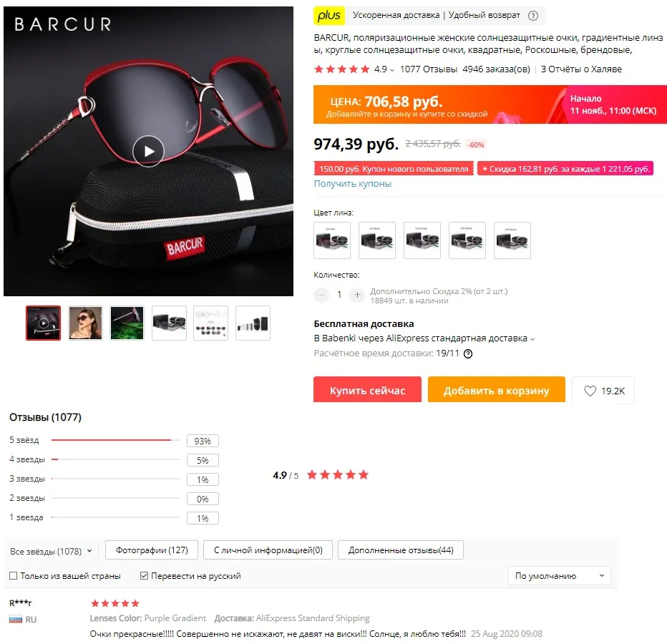
Task: Increase quantity with the plus button
Action: [357, 294]
